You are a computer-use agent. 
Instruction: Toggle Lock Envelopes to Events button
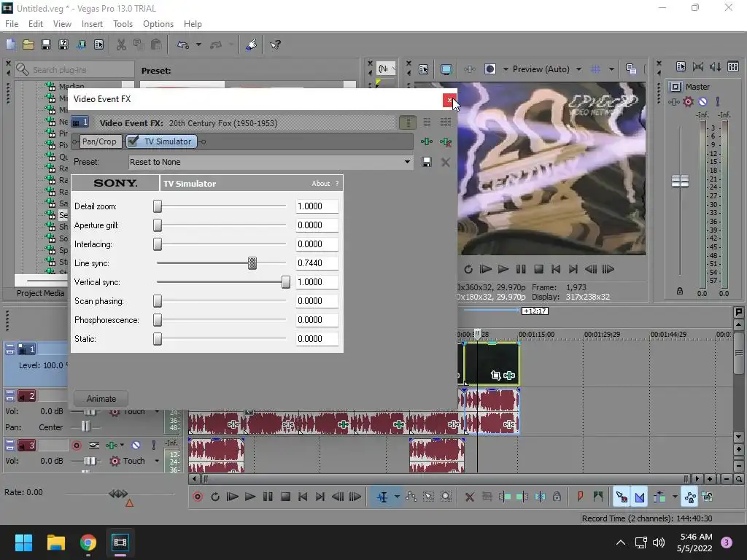point(690,497)
